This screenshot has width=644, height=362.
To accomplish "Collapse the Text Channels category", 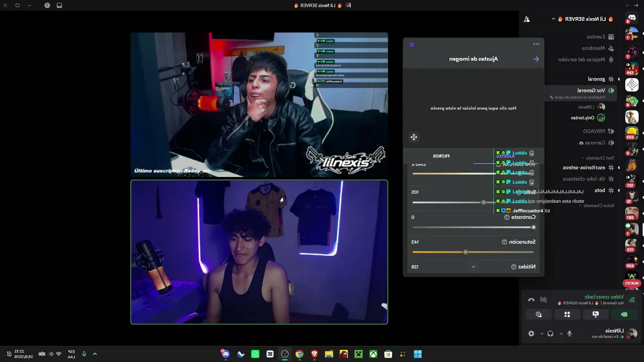I will pyautogui.click(x=598, y=158).
